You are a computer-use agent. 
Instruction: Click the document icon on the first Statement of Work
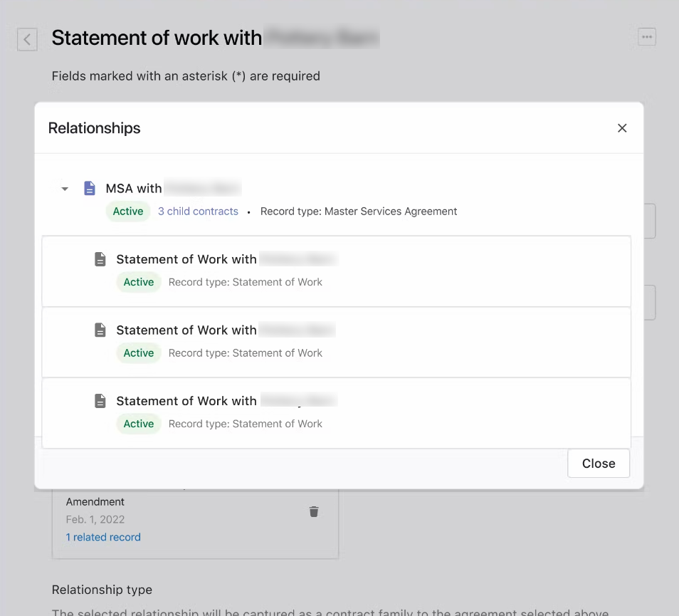click(x=100, y=259)
